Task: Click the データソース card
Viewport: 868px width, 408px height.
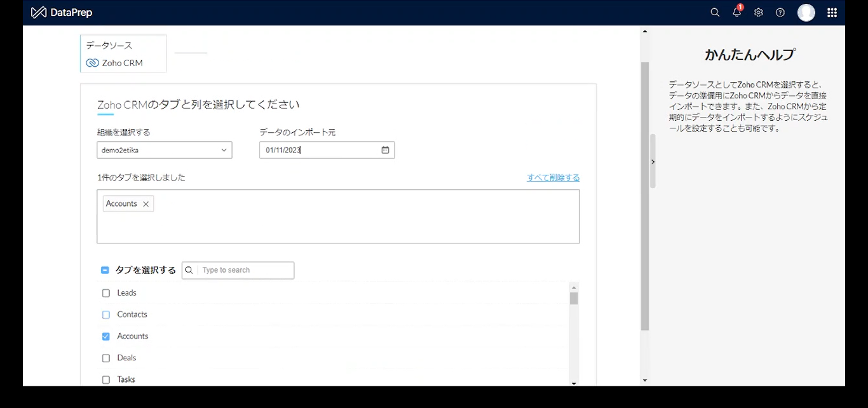Action: click(123, 53)
